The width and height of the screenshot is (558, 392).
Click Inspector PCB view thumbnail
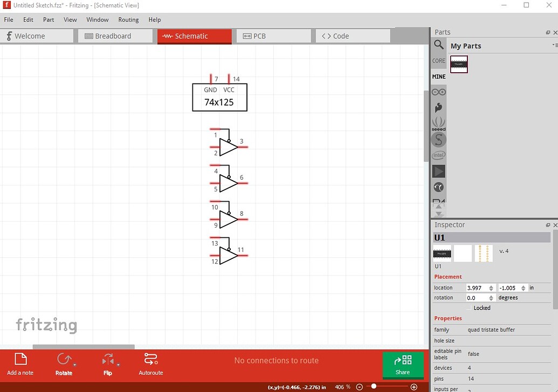pyautogui.click(x=484, y=253)
